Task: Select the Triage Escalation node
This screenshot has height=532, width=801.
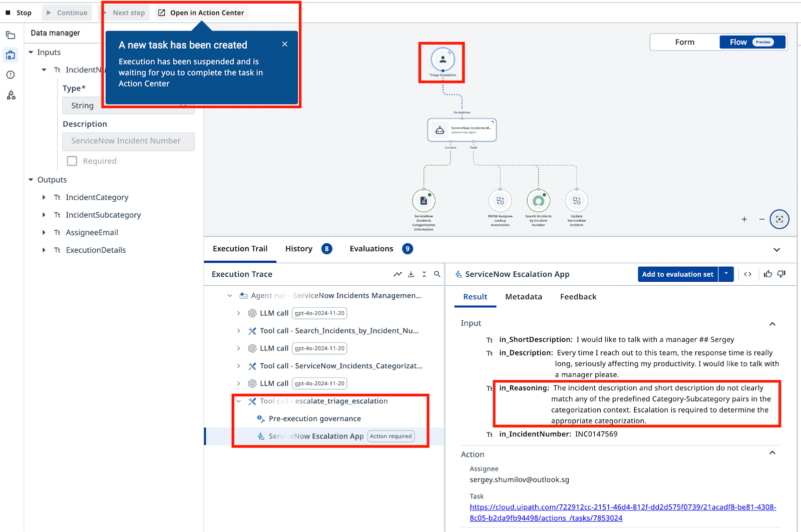Action: pos(443,60)
